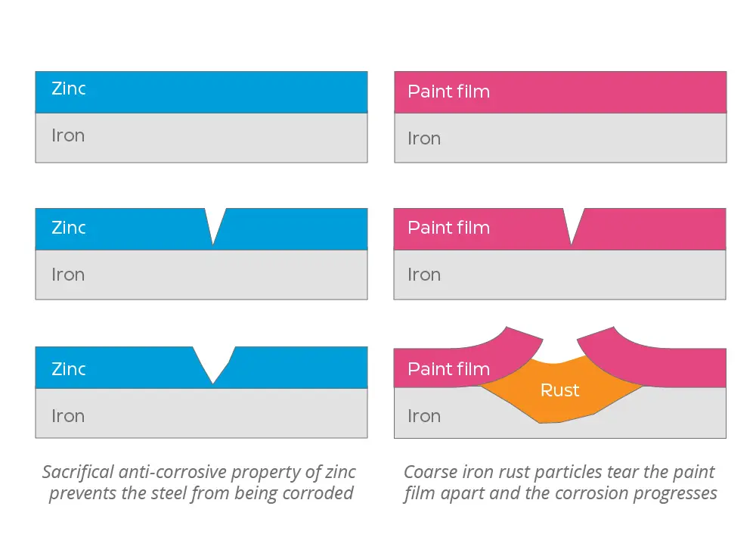Image resolution: width=756 pixels, height=559 pixels.
Task: Click the coarse iron rust particles caption
Action: point(560,483)
